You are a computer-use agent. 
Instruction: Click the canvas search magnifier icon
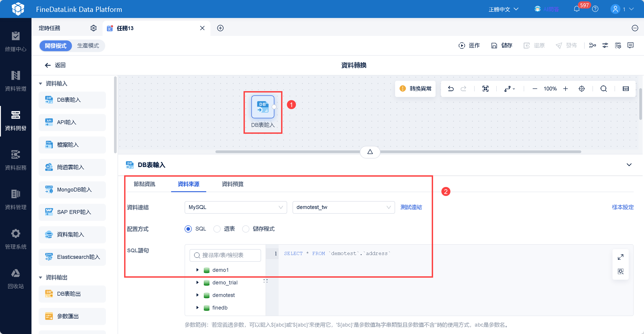(x=604, y=89)
